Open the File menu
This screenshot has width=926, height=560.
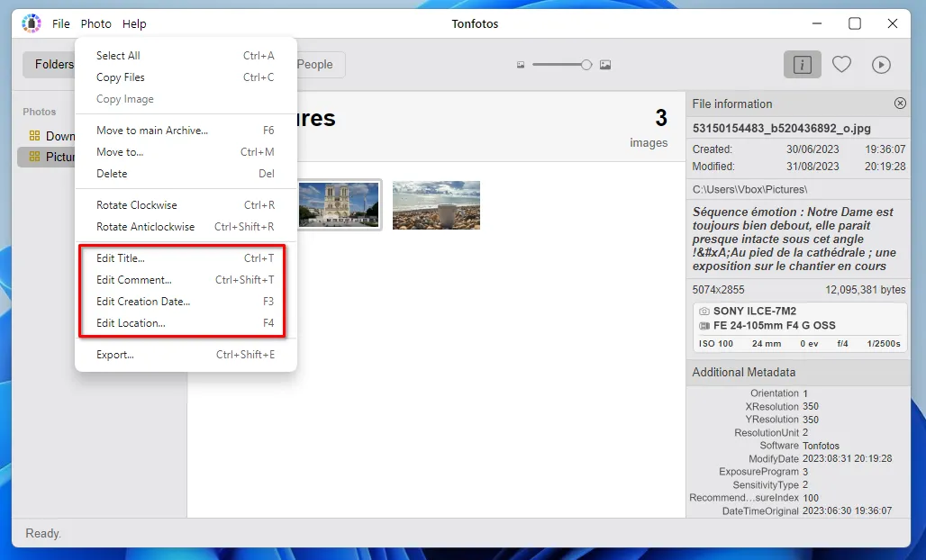[60, 23]
